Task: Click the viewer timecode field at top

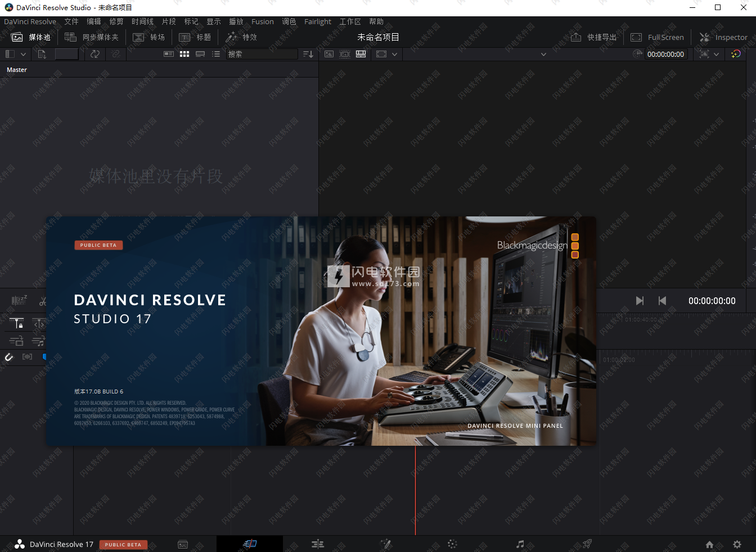Action: (665, 54)
